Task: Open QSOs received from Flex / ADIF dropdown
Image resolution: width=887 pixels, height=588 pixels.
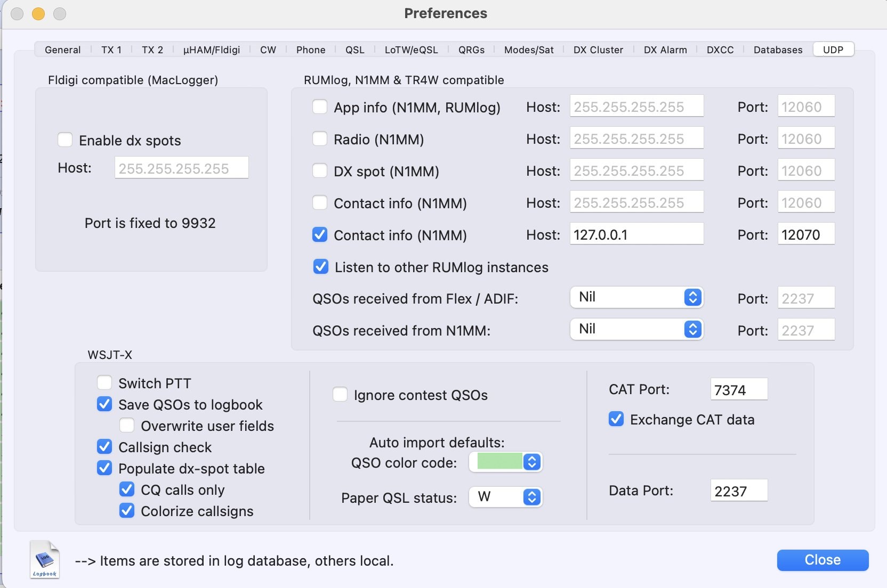Action: pyautogui.click(x=636, y=297)
